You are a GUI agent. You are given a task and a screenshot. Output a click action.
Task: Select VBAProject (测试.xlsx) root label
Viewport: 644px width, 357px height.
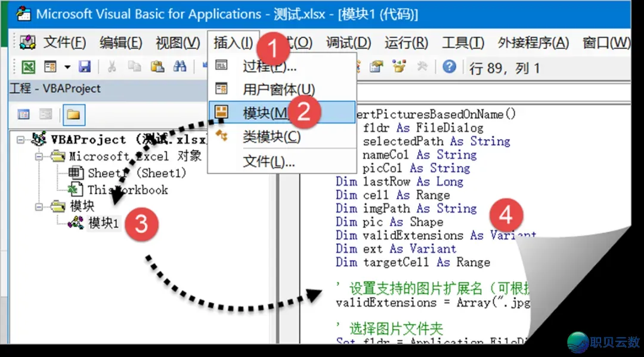130,140
